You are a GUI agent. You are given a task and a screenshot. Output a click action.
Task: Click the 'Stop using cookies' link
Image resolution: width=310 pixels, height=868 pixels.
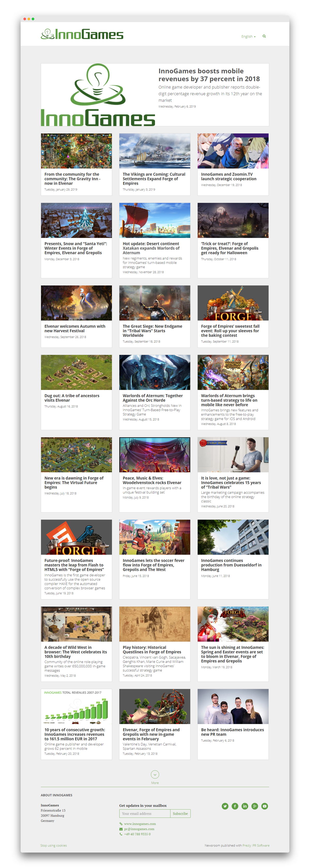tap(54, 845)
